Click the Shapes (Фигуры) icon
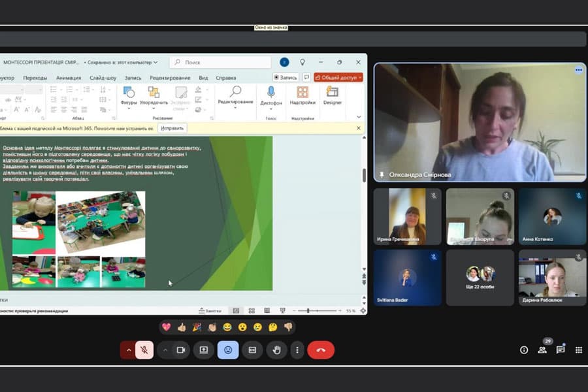The height and width of the screenshot is (392, 588). click(x=129, y=93)
